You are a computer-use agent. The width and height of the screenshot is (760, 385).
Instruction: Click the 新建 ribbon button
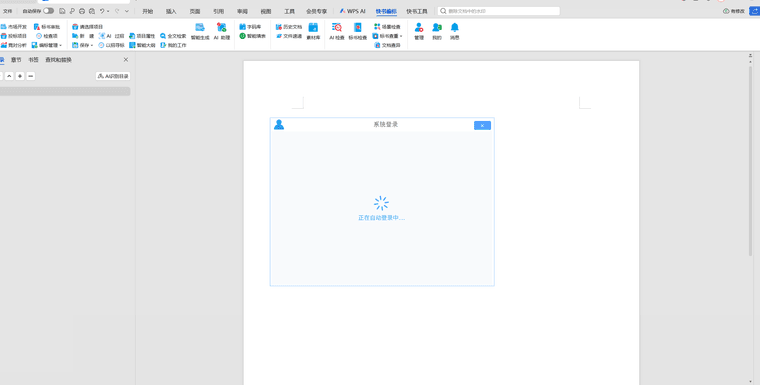tap(83, 36)
